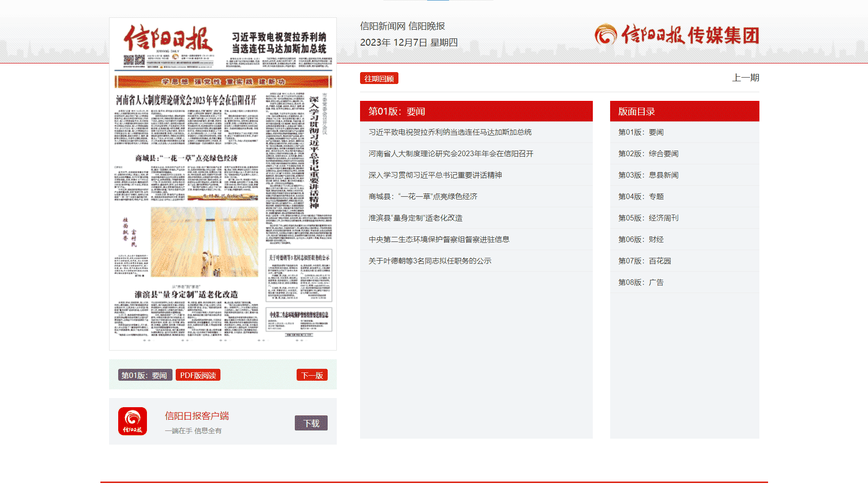This screenshot has height=493, width=868.
Task: Download the 信阳日报客户端 app
Action: pyautogui.click(x=311, y=423)
